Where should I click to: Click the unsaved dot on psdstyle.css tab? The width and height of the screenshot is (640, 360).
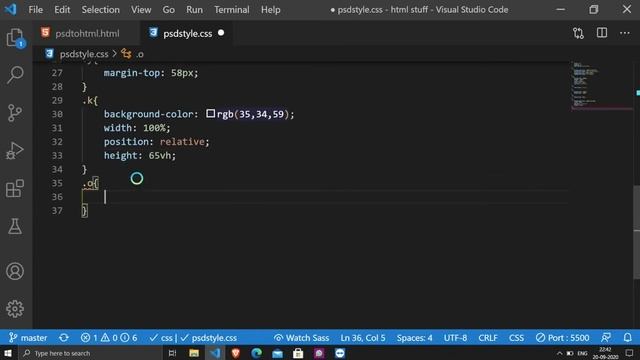pos(221,33)
